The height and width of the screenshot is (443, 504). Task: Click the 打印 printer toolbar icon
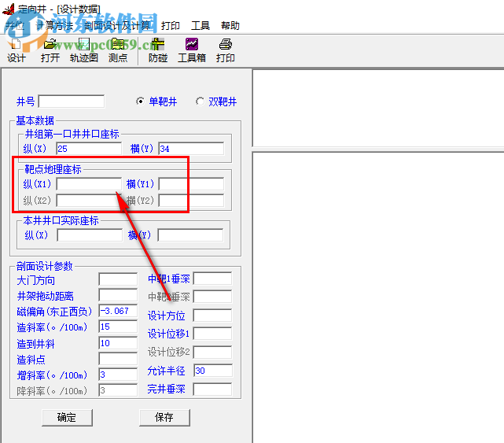pos(226,50)
